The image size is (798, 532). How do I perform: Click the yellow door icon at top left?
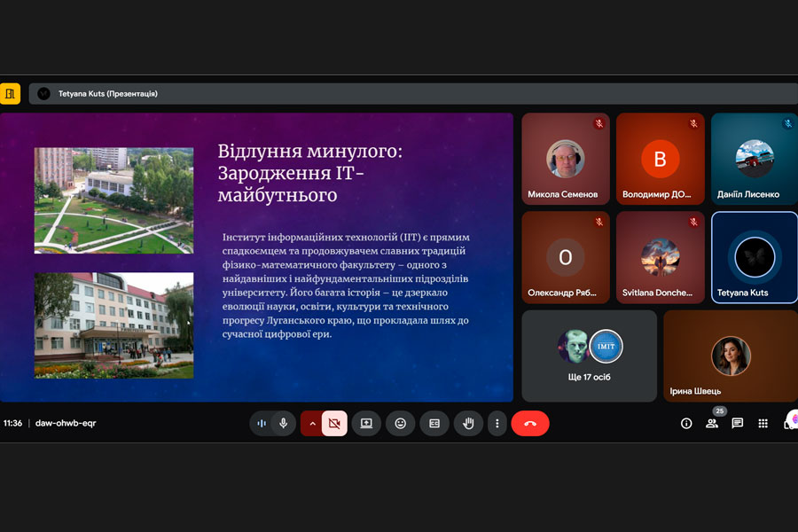10,94
